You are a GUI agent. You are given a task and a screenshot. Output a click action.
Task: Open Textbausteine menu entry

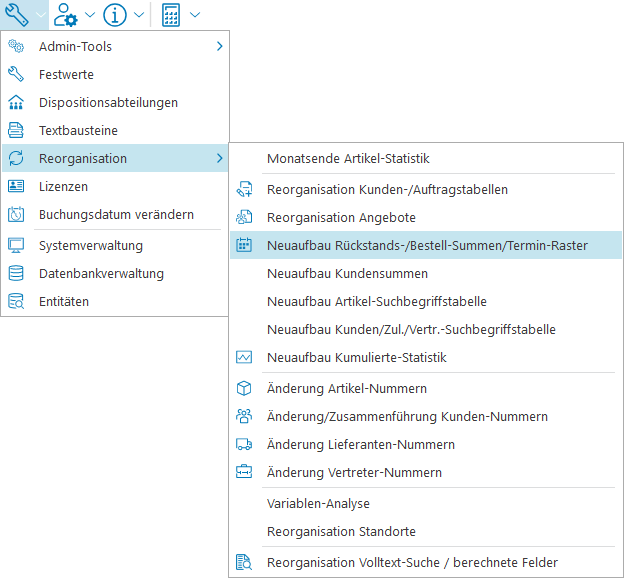click(78, 130)
